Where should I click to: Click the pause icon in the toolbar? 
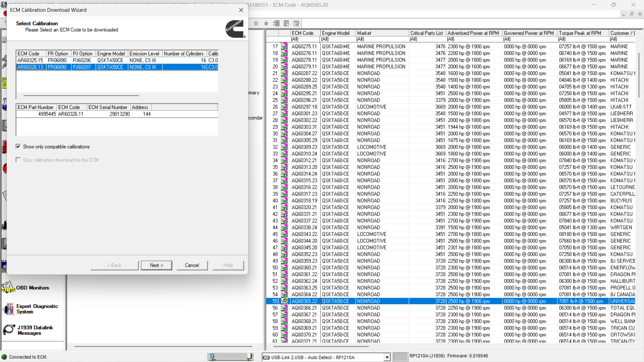(256, 23)
